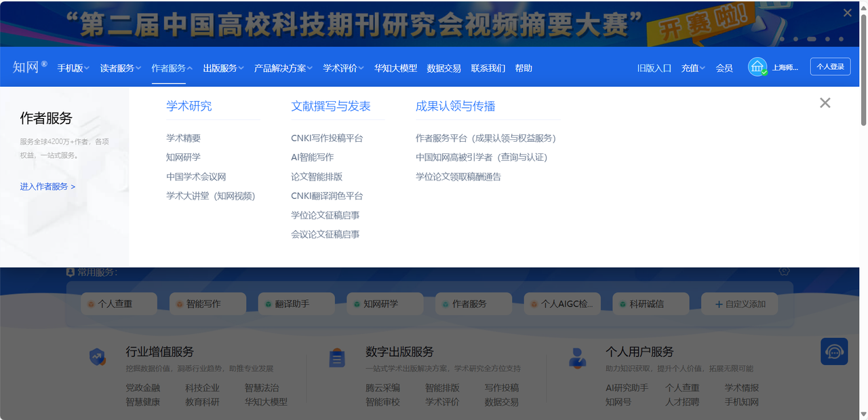
Task: Open the 腾云采编 link
Action: pyautogui.click(x=383, y=388)
